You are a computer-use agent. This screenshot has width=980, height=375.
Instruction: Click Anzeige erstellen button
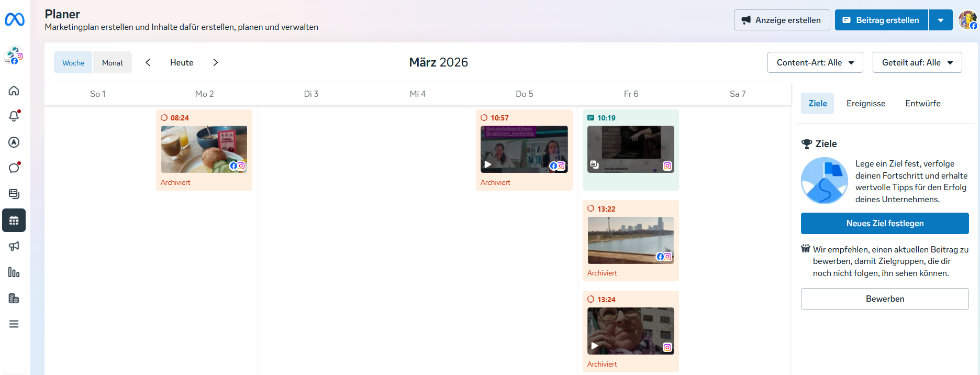(x=782, y=20)
